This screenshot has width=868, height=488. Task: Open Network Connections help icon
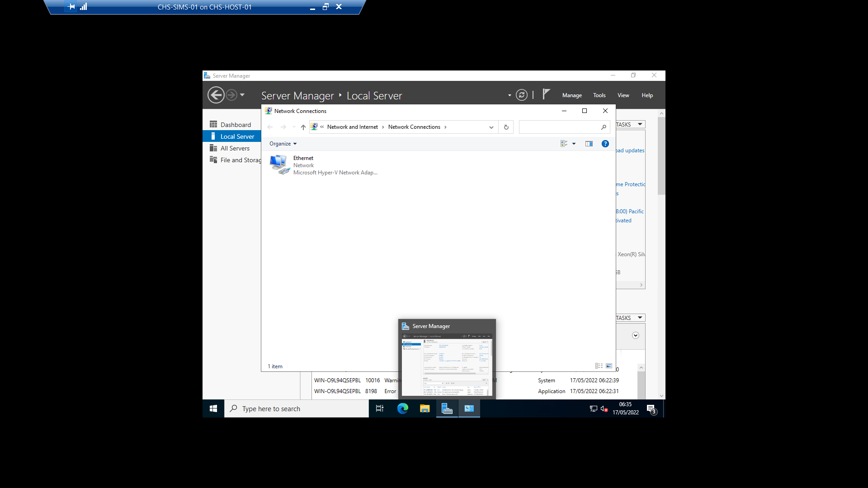605,144
